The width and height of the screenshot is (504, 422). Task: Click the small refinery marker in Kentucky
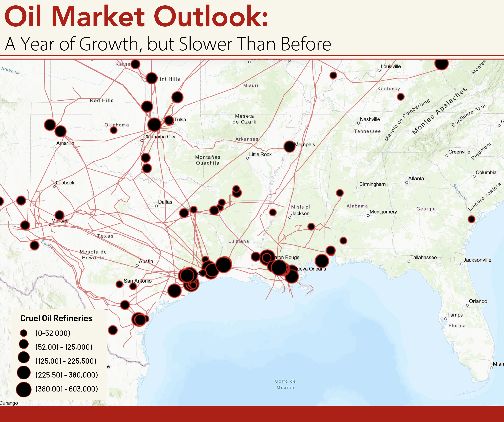tap(401, 97)
